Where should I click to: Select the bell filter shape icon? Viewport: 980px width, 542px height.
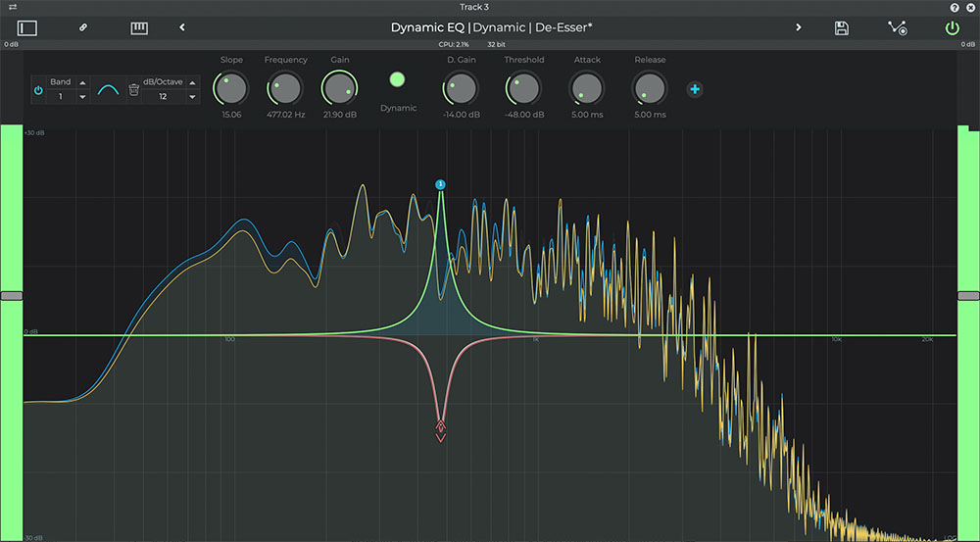(x=107, y=90)
